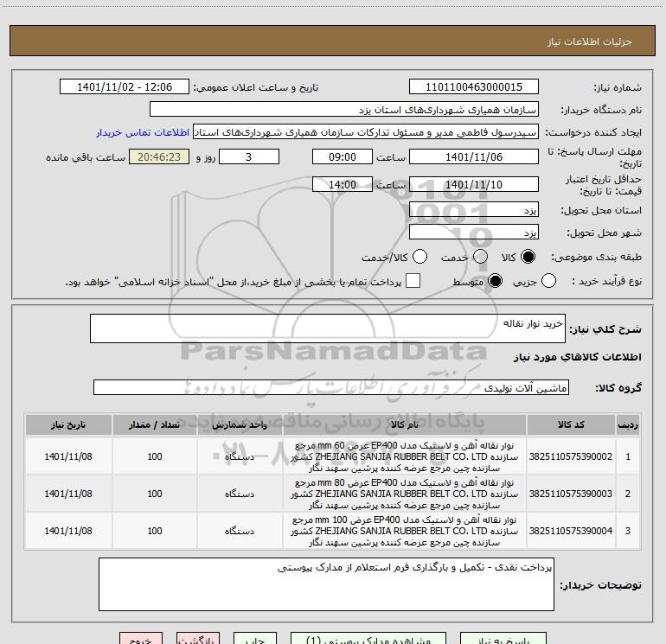This screenshot has width=666, height=644.
Task: Click product code 3825110575390003
Action: pos(571,494)
